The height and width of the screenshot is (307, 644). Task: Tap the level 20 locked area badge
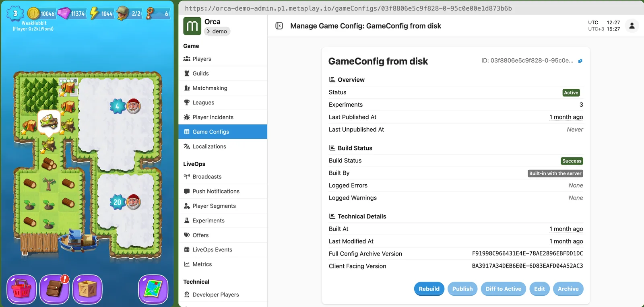[x=118, y=202]
